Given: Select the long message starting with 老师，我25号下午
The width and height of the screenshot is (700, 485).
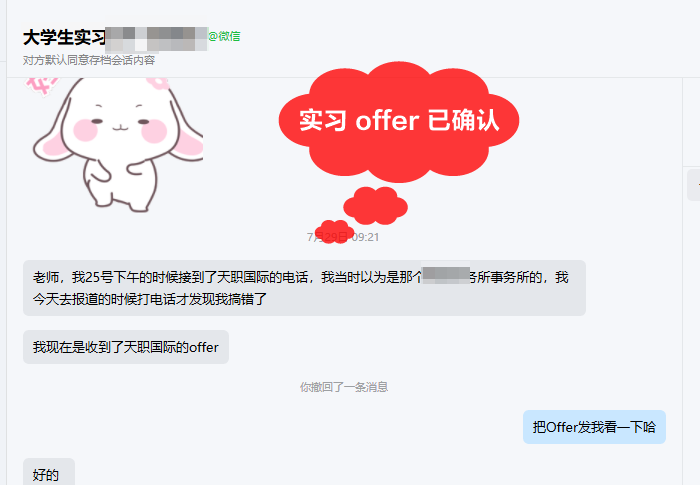Looking at the screenshot, I should pyautogui.click(x=304, y=288).
